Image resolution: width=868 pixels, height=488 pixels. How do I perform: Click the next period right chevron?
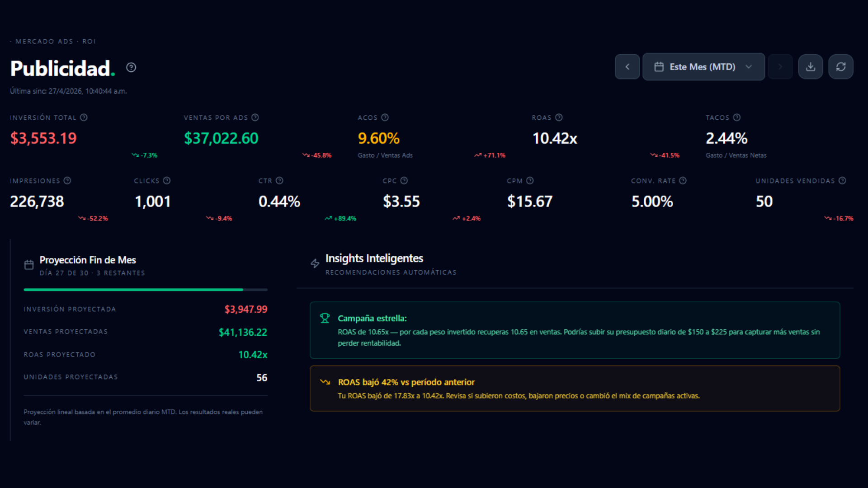tap(780, 67)
